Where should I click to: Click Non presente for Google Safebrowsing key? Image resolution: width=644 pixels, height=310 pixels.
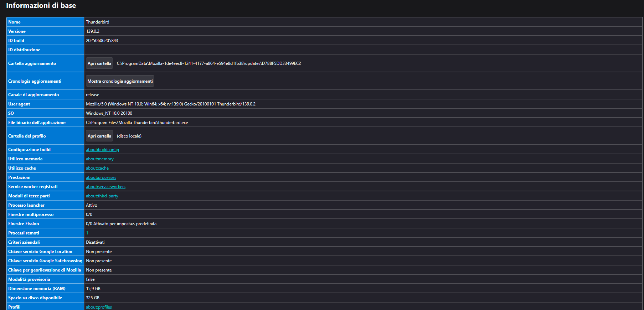tap(99, 261)
